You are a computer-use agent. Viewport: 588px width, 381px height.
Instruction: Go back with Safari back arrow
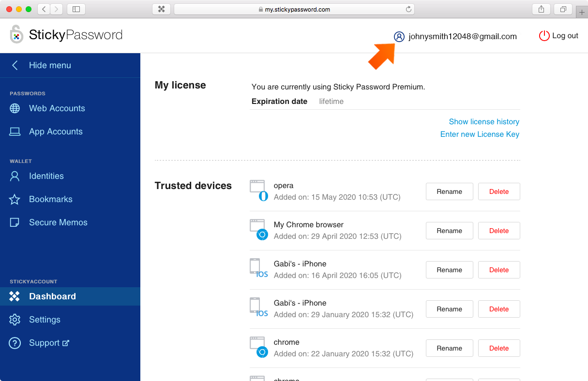coord(44,9)
